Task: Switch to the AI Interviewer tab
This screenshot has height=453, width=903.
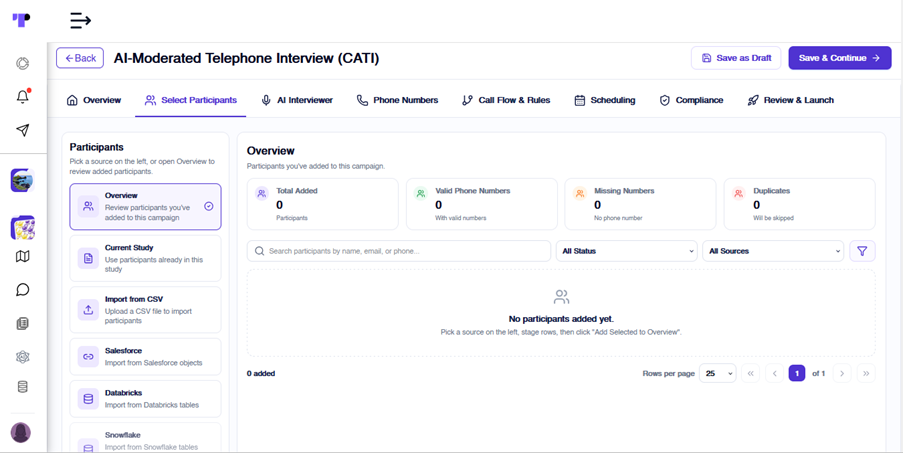Action: coord(297,100)
